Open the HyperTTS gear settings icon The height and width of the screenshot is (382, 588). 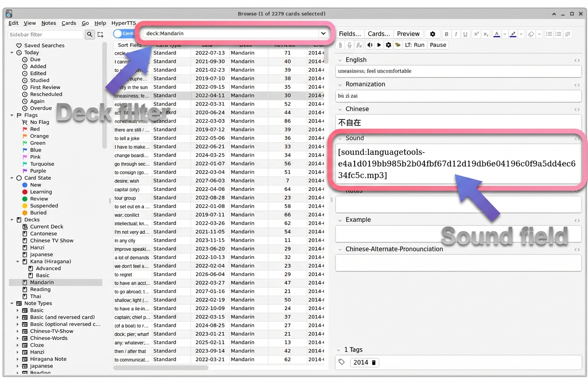coord(389,45)
